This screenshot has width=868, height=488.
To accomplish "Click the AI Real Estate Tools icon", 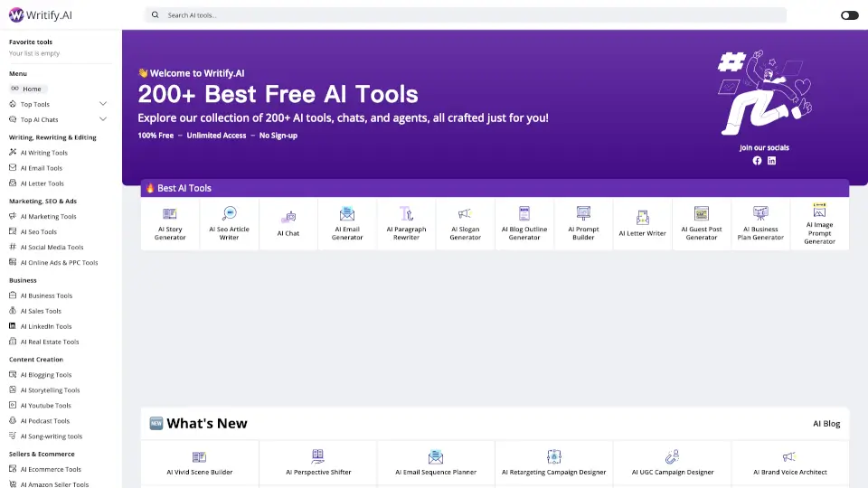I will (13, 342).
